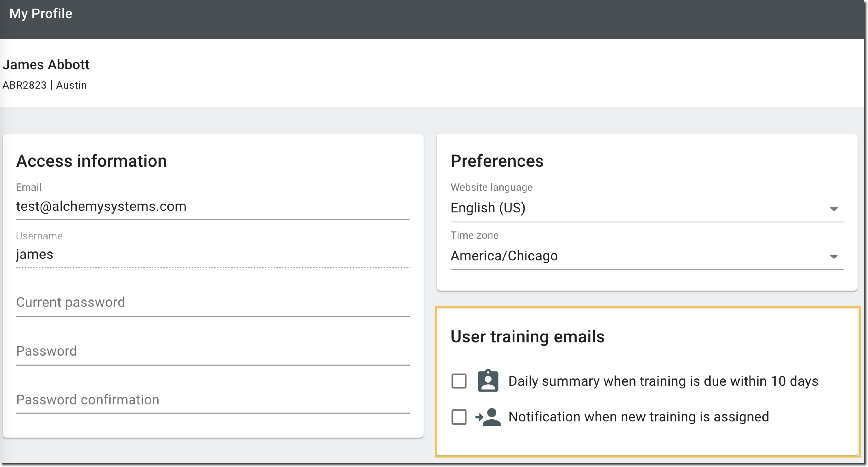
Task: Click the English (US) language selection
Action: [488, 208]
